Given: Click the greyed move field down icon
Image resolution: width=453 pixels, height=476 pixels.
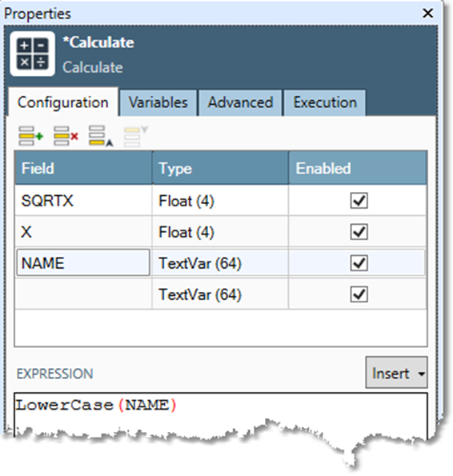Looking at the screenshot, I should coord(136,136).
